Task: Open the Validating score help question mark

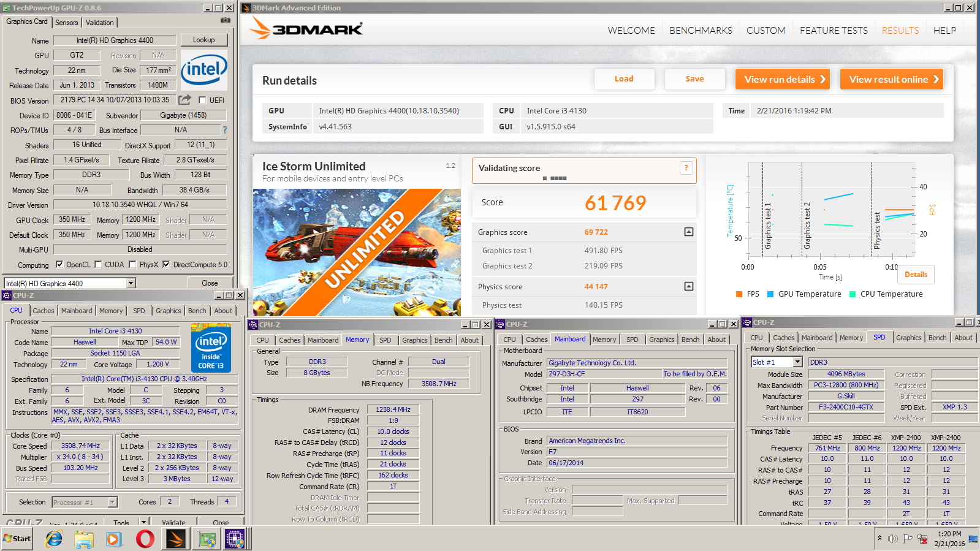Action: (686, 168)
